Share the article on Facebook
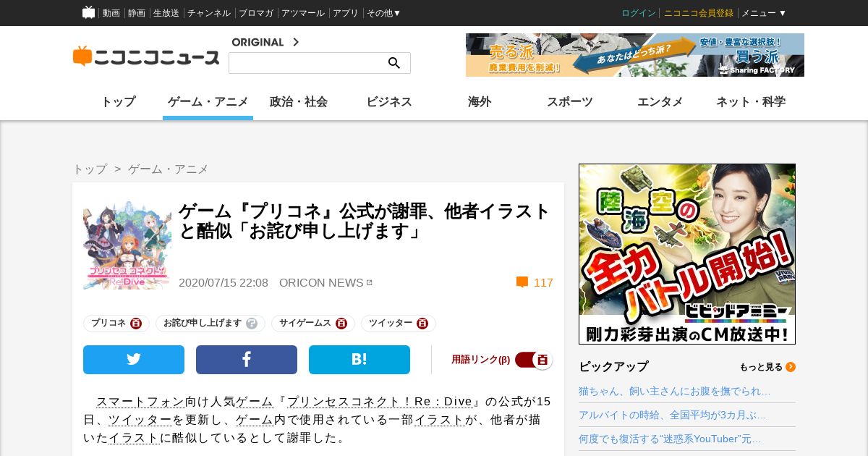The image size is (868, 456). tap(247, 360)
